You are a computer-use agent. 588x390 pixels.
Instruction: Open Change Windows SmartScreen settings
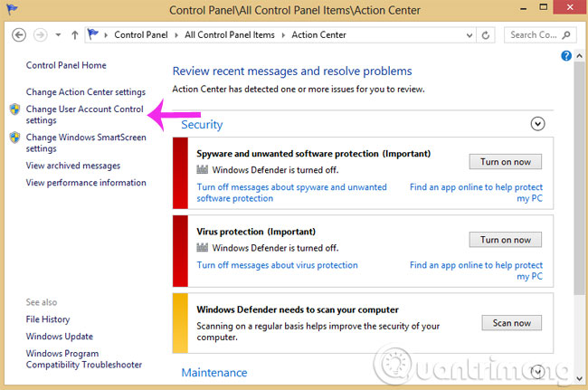pyautogui.click(x=86, y=143)
